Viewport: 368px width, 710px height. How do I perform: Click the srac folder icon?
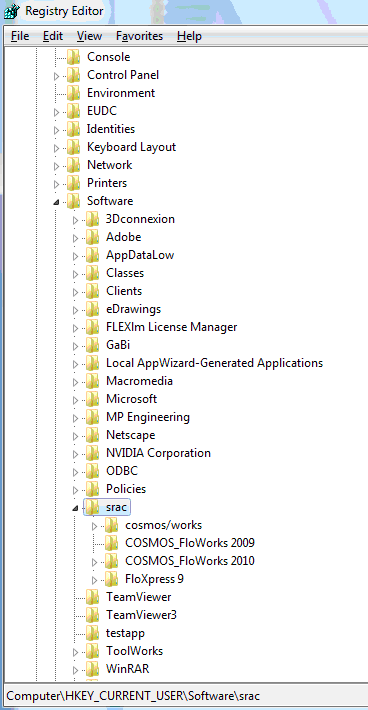point(92,507)
